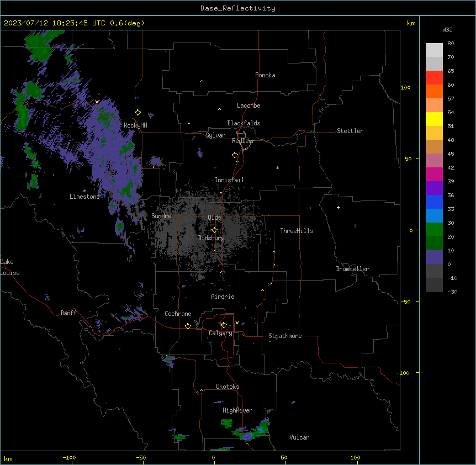Click the RedDeer city label
Image resolution: width=476 pixels, height=465 pixels.
[x=243, y=141]
